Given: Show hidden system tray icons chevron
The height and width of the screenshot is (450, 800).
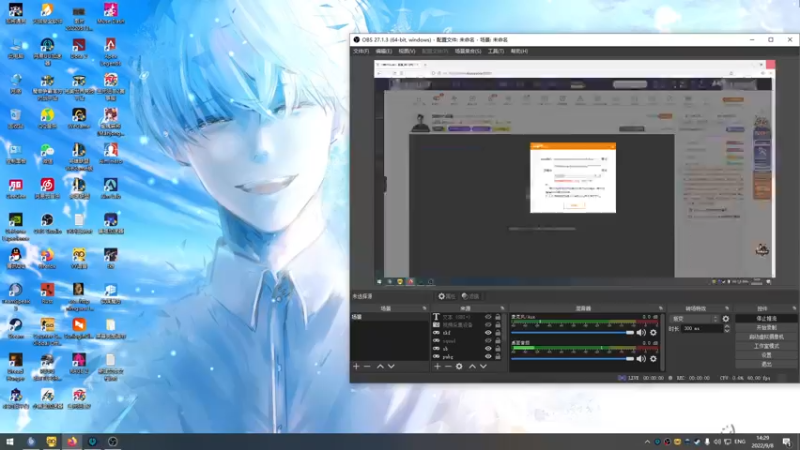Looking at the screenshot, I should click(647, 442).
